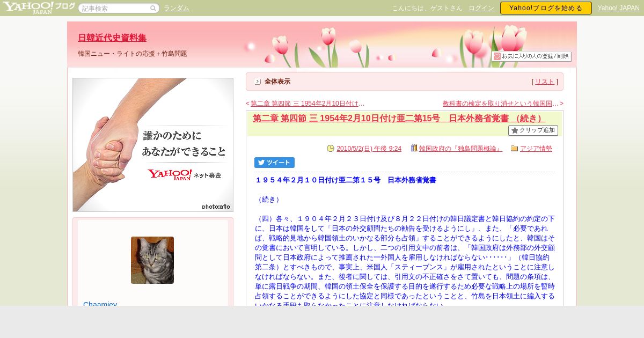644x338 pixels.
Task: Open the 韓国政府の『独島問題概論』 category link
Action: coord(461,149)
